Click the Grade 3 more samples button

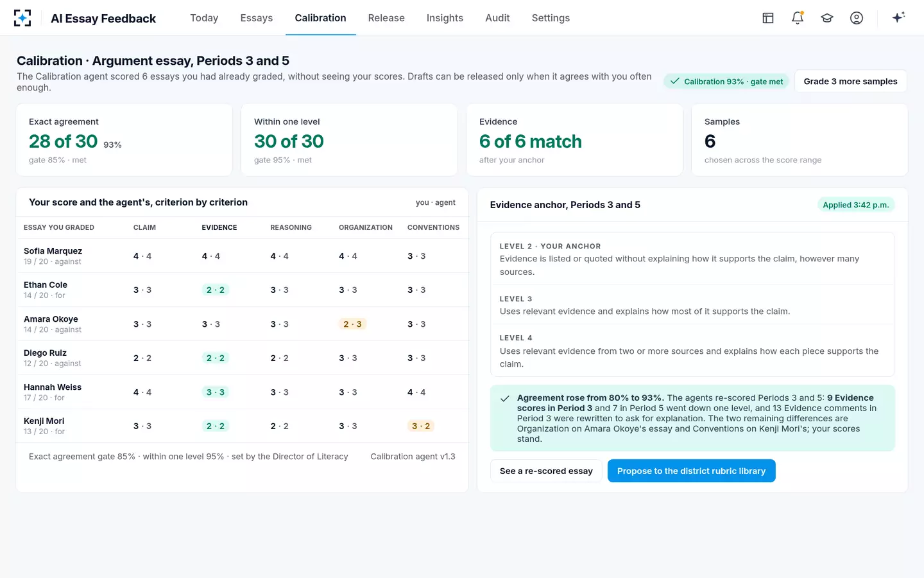[x=850, y=82]
